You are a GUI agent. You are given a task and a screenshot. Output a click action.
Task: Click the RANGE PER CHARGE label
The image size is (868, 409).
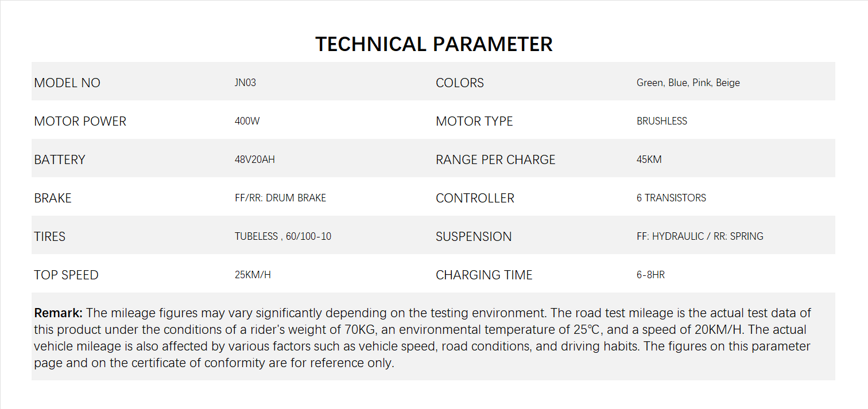[495, 159]
